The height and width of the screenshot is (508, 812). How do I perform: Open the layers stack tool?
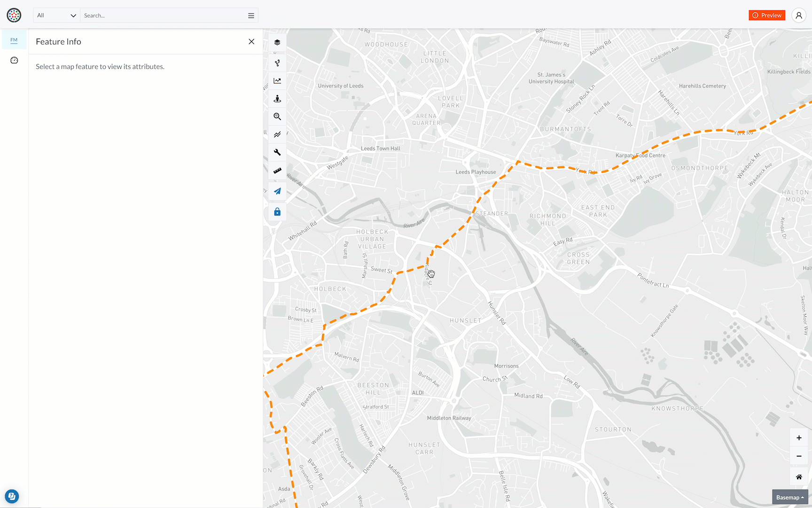[x=277, y=42]
